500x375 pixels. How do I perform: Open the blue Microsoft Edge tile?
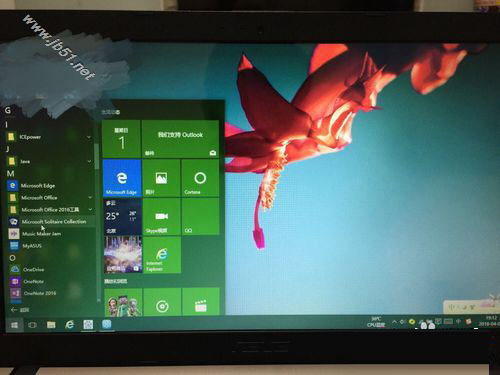point(122,178)
